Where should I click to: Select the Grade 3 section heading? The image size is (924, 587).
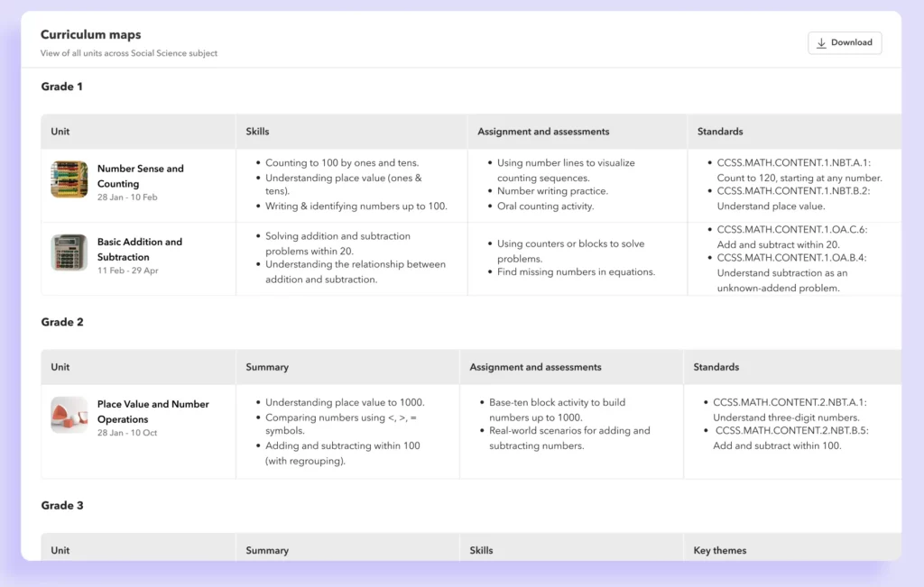pos(61,505)
